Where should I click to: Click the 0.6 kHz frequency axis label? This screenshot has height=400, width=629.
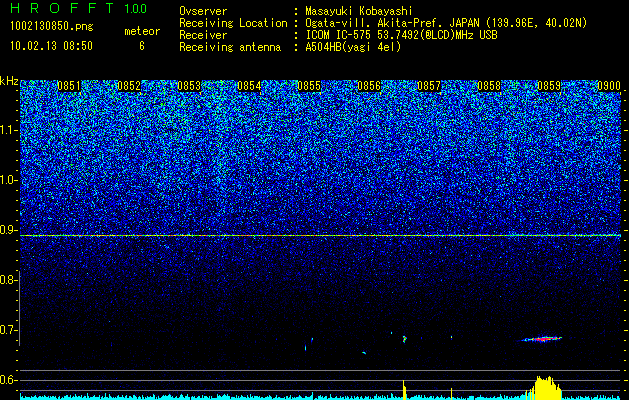tap(9, 380)
